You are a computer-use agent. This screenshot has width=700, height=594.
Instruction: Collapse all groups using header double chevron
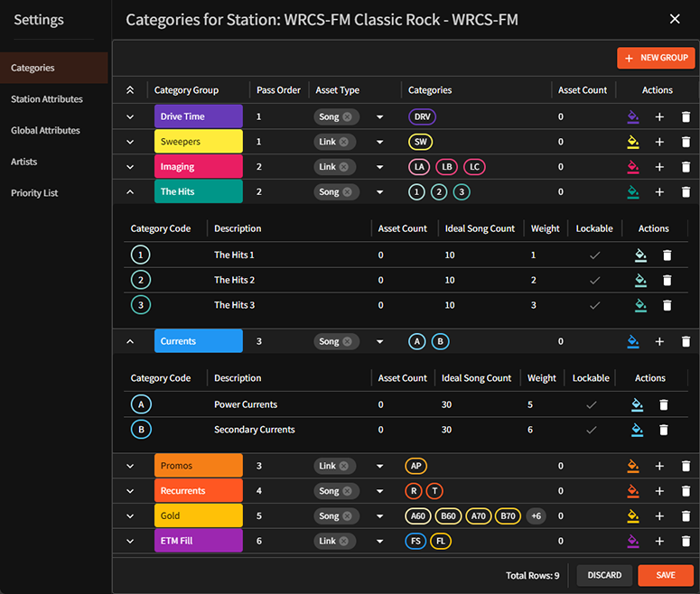[x=130, y=90]
